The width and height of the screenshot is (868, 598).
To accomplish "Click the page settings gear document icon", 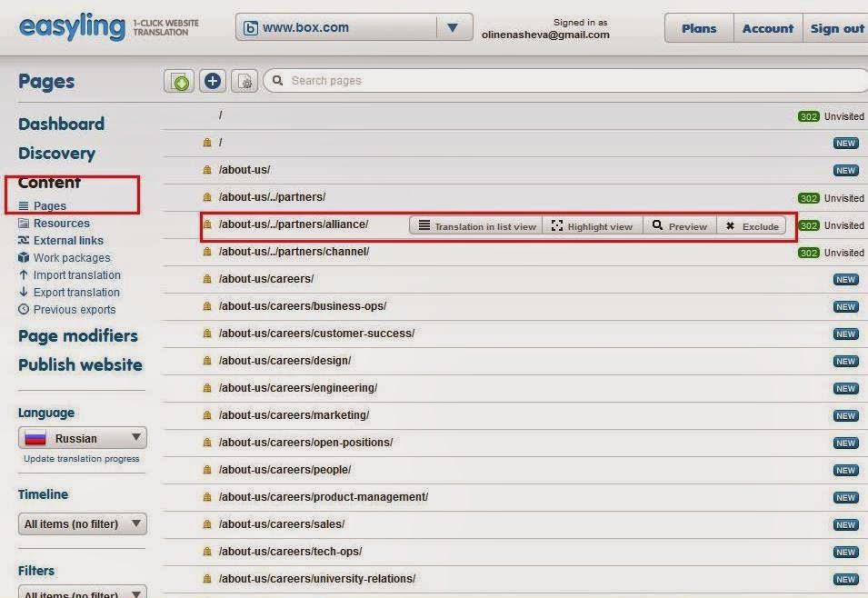I will click(x=244, y=82).
